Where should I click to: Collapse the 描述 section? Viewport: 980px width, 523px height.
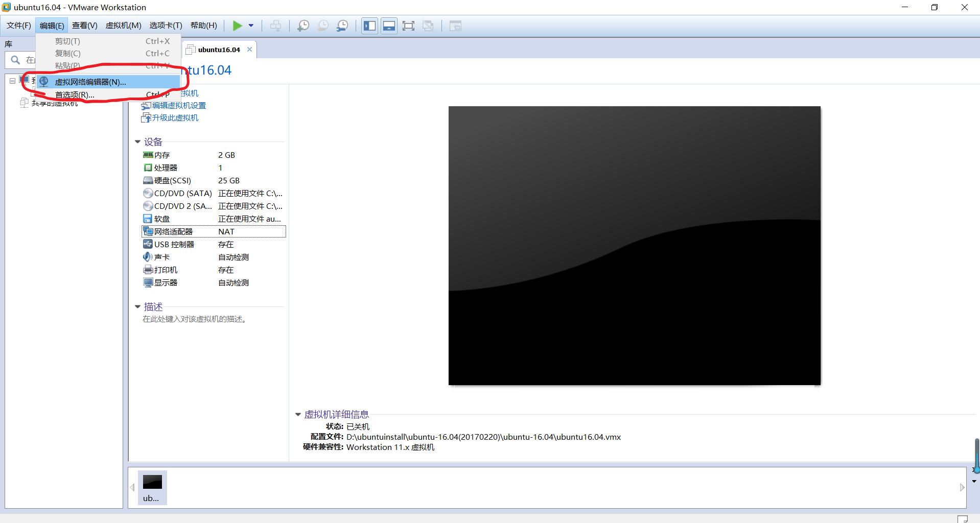click(x=137, y=306)
